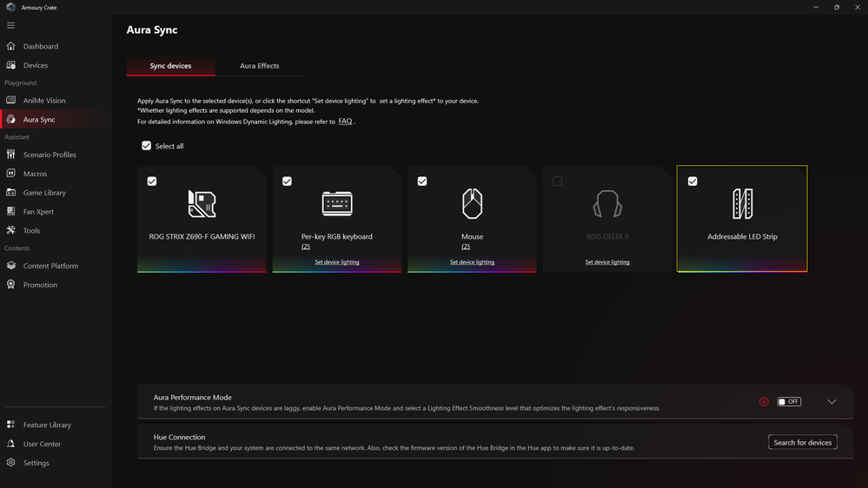Click the Hue Connection heading

[x=179, y=437]
